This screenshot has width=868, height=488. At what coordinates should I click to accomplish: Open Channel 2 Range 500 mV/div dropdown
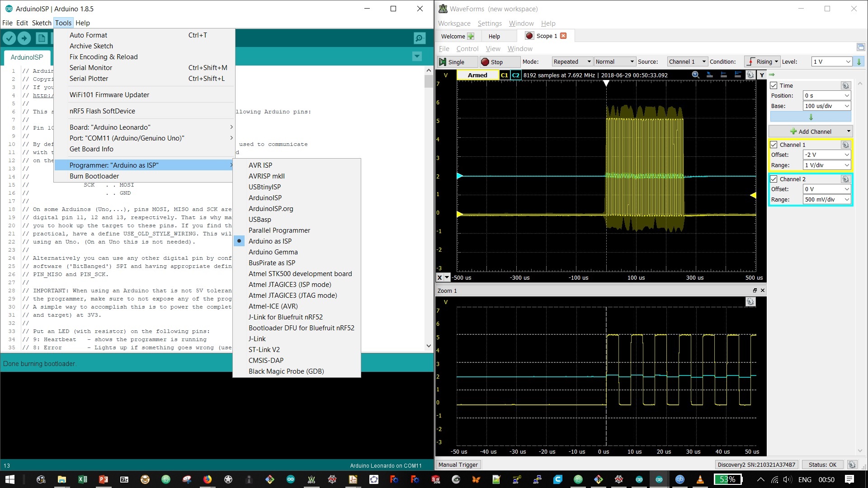click(x=827, y=199)
